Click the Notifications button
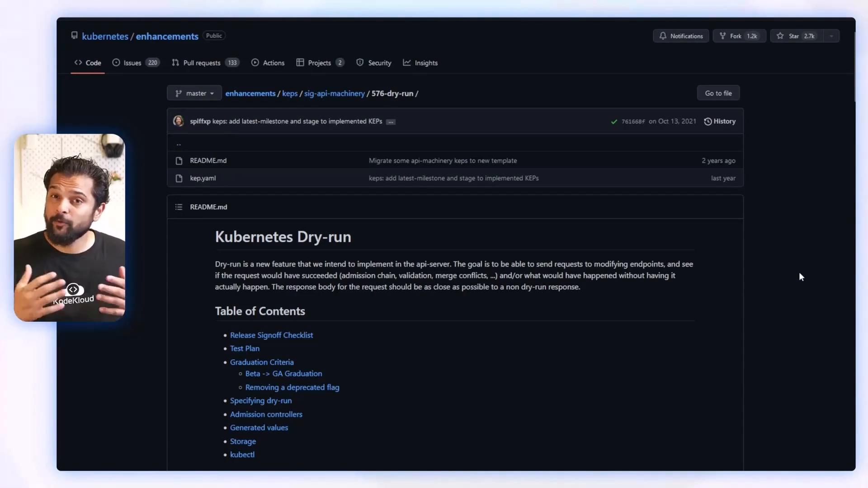 pos(681,36)
